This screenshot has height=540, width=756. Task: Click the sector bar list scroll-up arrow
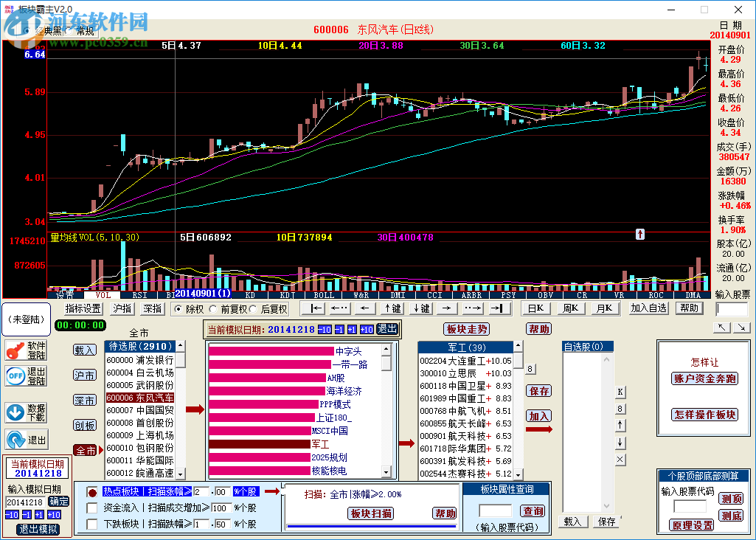(386, 349)
